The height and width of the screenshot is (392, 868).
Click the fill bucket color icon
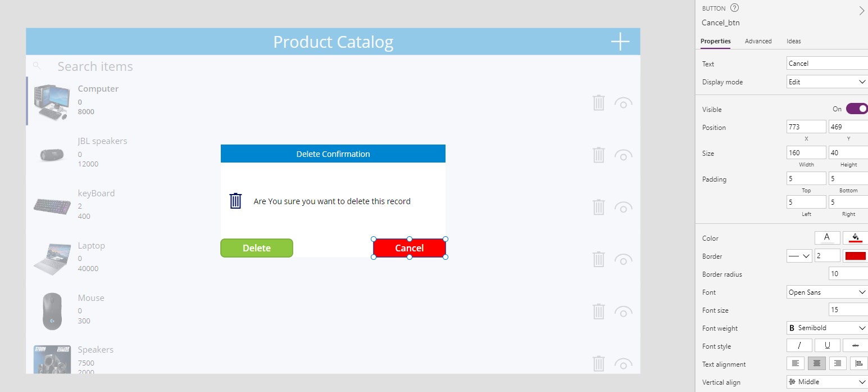(856, 237)
